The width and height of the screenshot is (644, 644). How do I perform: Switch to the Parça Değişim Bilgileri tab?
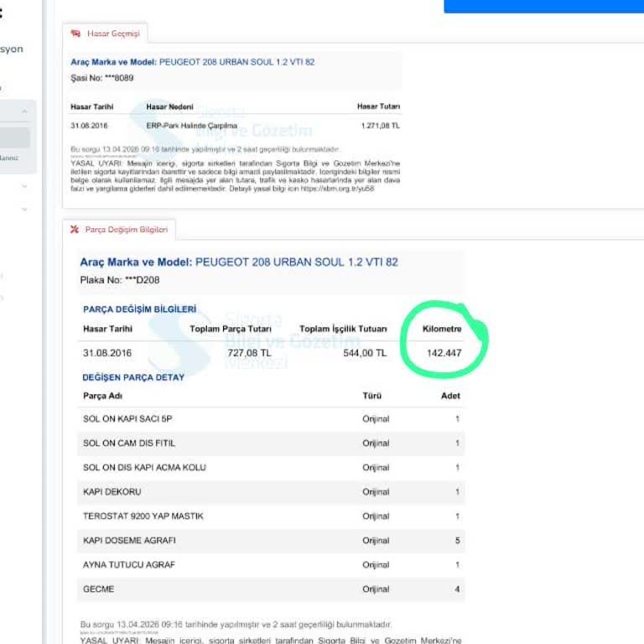119,229
